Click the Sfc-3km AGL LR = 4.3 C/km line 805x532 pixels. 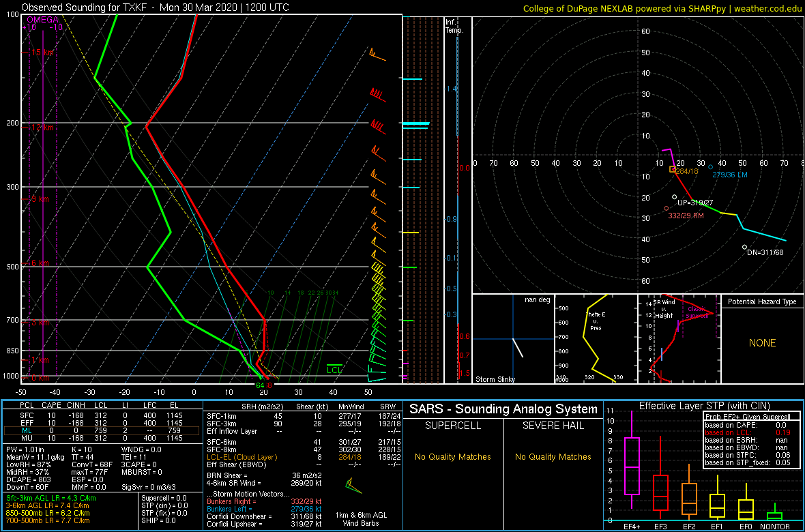point(51,499)
